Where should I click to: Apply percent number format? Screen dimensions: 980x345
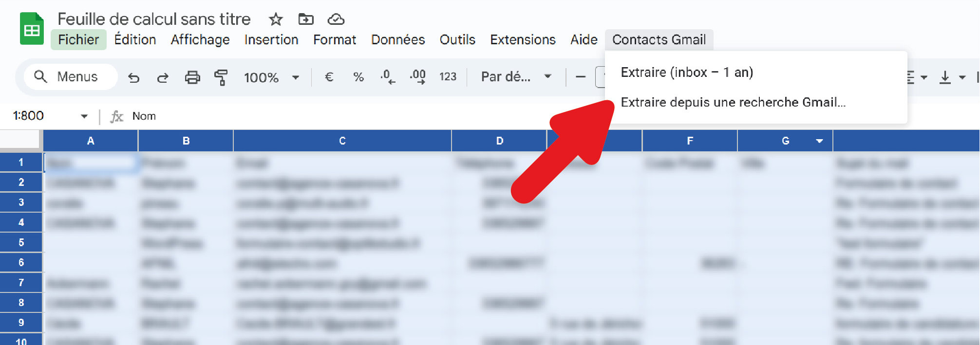[x=358, y=77]
